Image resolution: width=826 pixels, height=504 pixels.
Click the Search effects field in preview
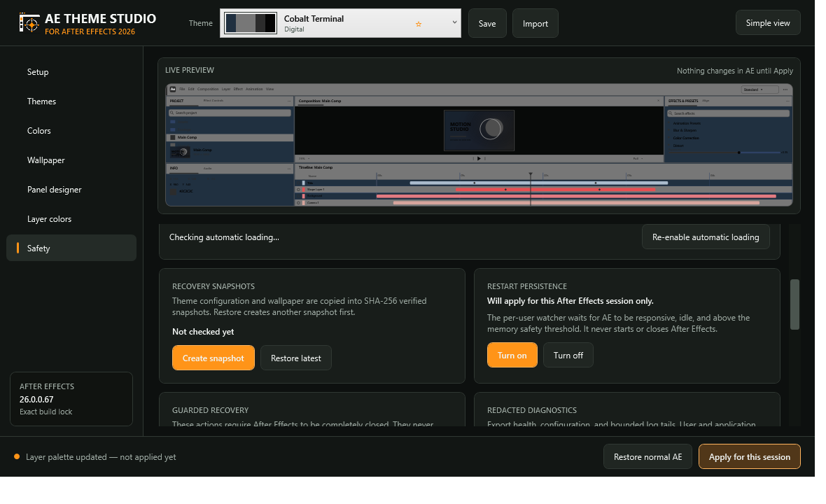click(729, 113)
